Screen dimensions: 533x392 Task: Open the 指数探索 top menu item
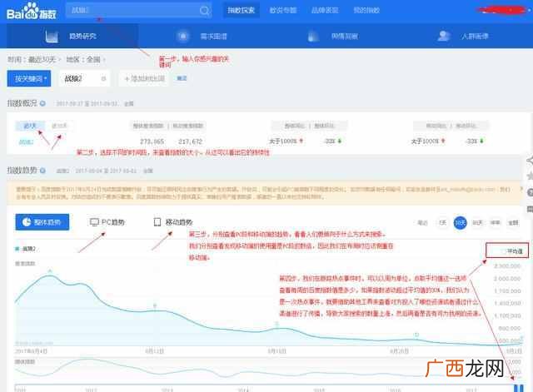(241, 11)
